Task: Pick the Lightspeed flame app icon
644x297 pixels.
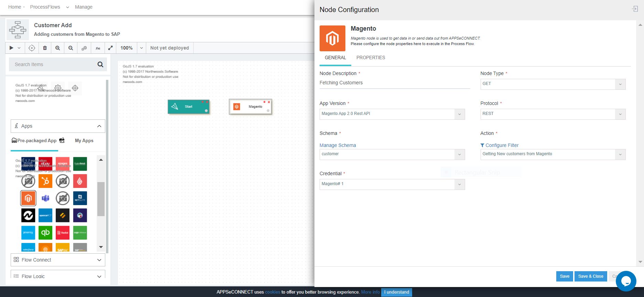Action: coord(80,181)
